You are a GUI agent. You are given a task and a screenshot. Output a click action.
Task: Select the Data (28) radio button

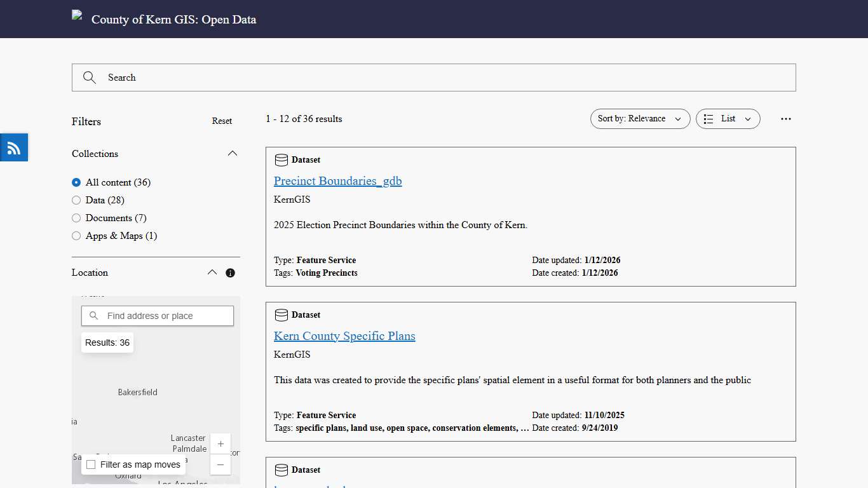[x=76, y=200]
